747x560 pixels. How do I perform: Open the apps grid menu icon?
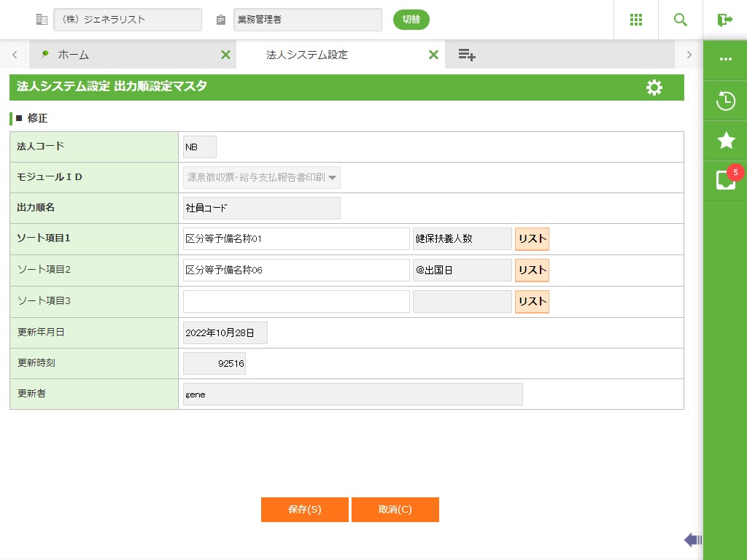click(x=635, y=20)
